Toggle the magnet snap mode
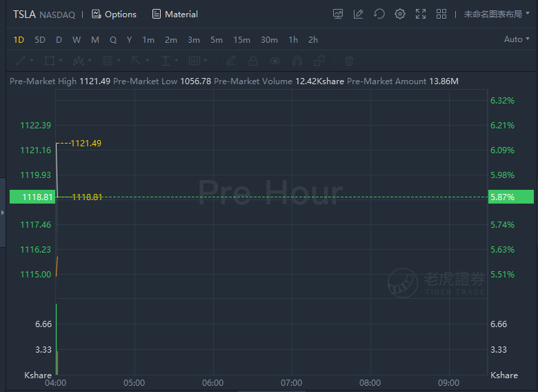Viewport: 538px width, 392px height. 297,61
